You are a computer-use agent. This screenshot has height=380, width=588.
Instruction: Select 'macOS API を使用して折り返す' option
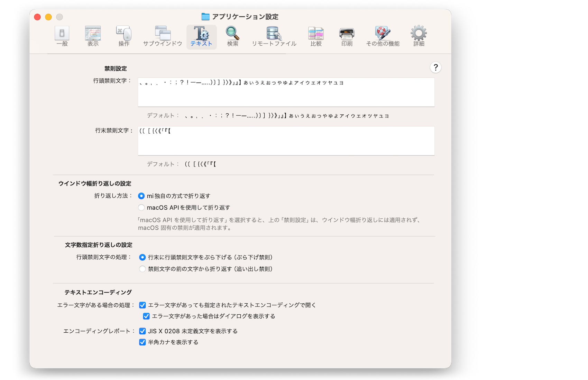141,208
